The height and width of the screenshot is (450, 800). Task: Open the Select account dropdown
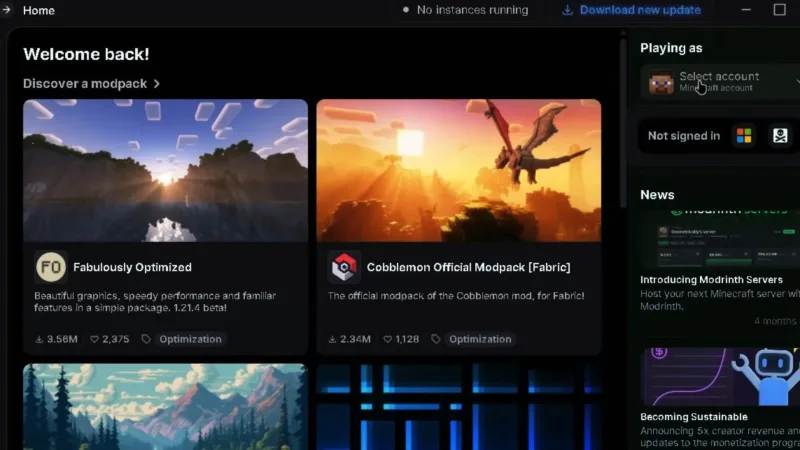[x=720, y=82]
